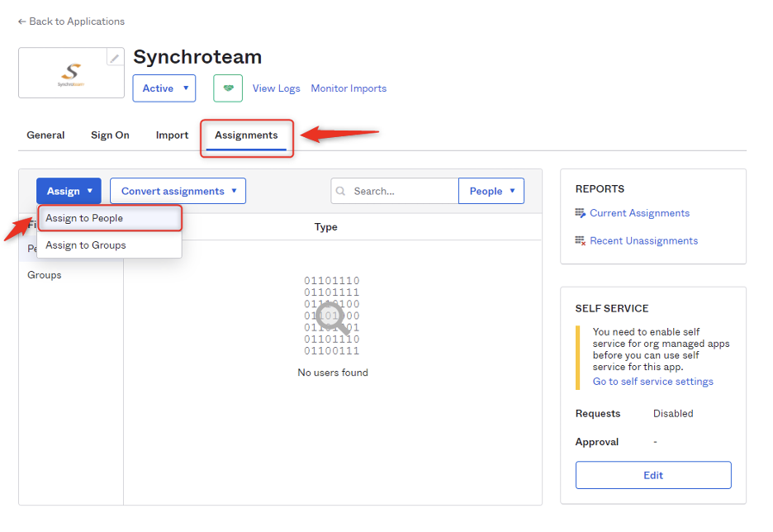Select the Groups filter in sidebar

pos(45,274)
